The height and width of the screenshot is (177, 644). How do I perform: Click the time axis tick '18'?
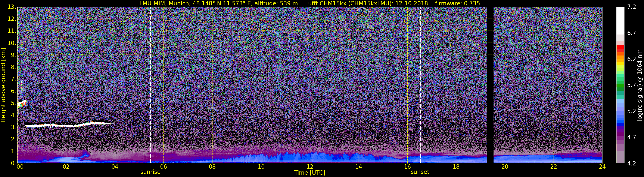pyautogui.click(x=456, y=167)
